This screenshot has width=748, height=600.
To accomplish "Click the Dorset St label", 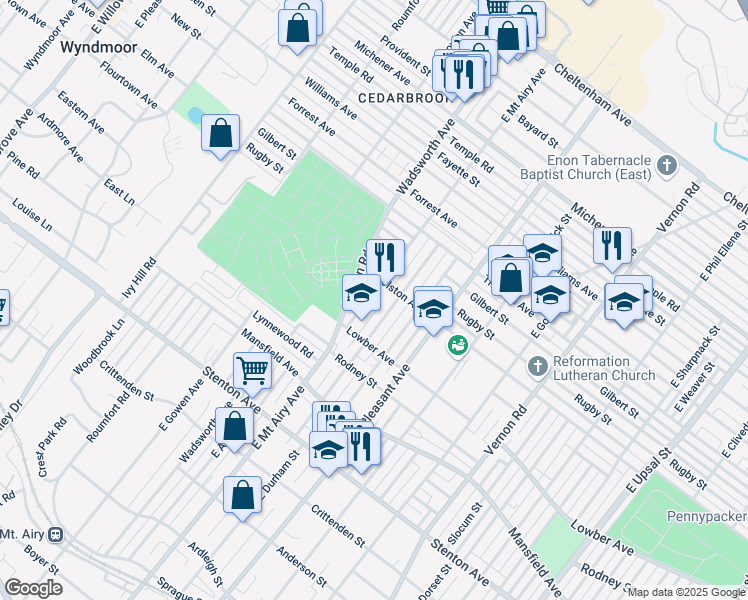I will (435, 582).
